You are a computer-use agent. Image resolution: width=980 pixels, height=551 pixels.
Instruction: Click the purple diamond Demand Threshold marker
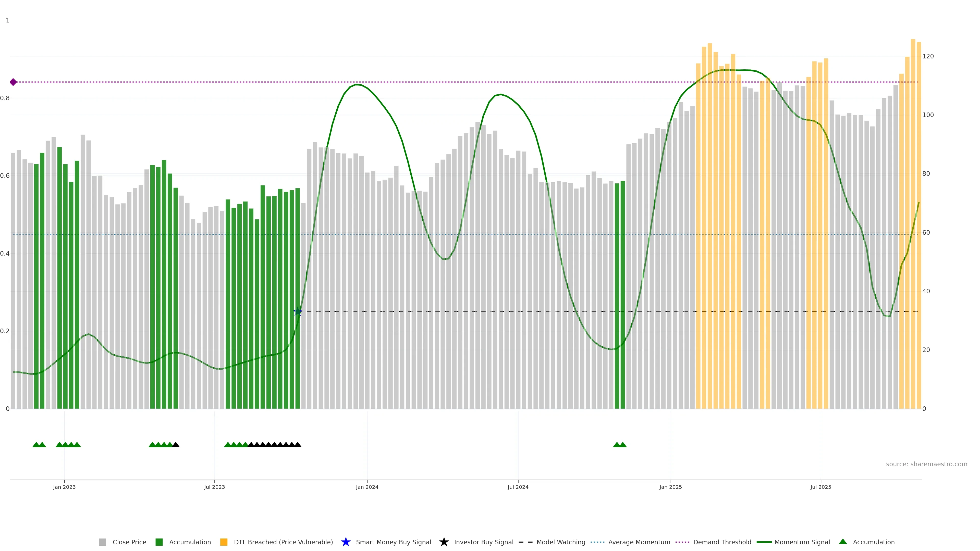coord(13,82)
